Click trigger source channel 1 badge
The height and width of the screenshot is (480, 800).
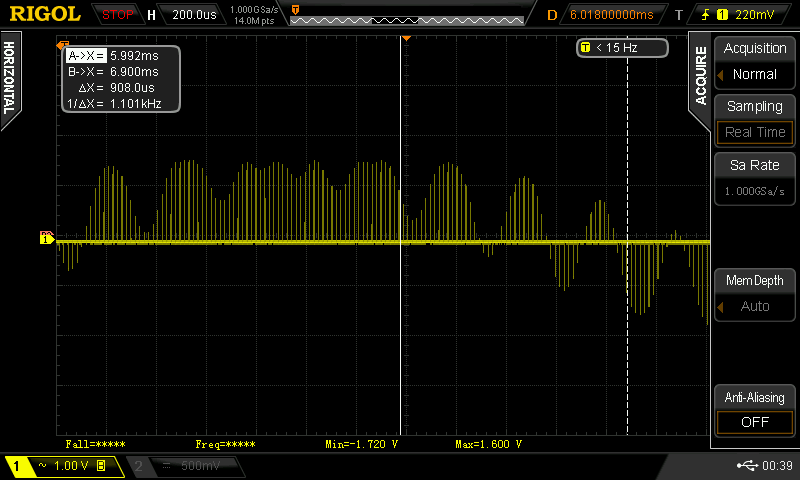(x=722, y=15)
